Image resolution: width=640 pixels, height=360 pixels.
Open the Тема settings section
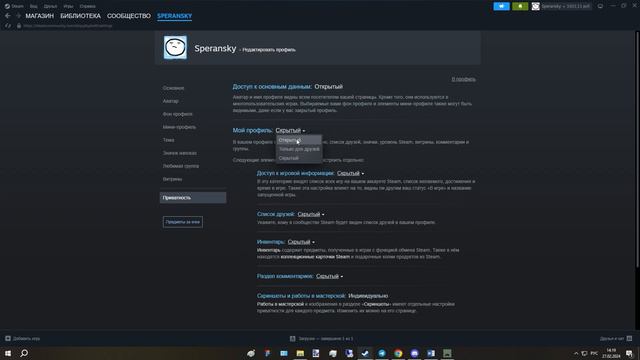[x=169, y=140]
